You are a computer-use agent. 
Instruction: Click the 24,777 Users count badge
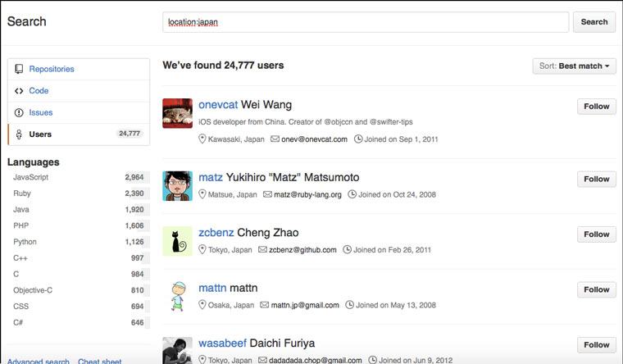click(130, 134)
